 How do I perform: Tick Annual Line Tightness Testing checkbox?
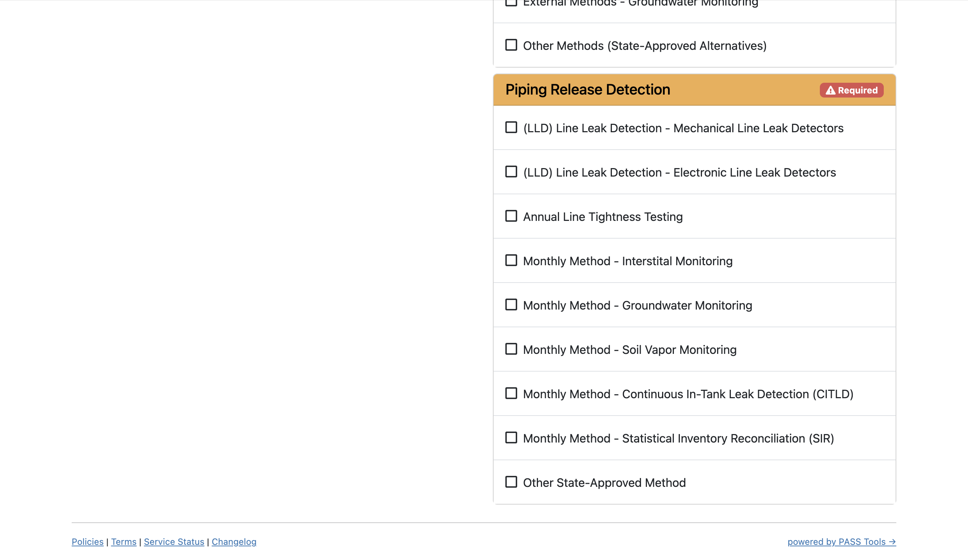[511, 216]
